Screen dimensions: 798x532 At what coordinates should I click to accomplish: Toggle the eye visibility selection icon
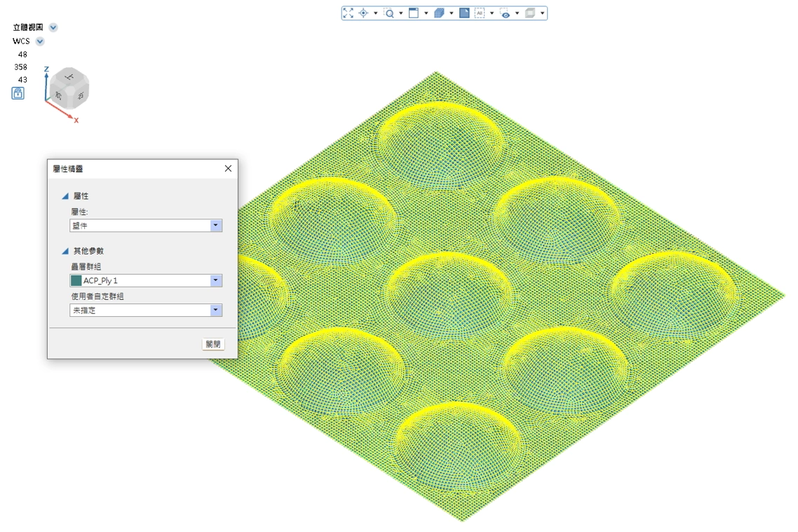505,13
